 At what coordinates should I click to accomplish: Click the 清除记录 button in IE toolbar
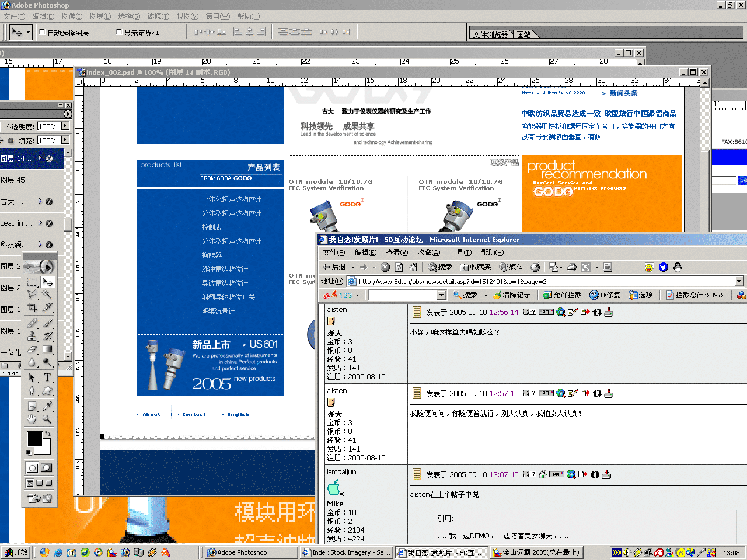click(x=512, y=295)
